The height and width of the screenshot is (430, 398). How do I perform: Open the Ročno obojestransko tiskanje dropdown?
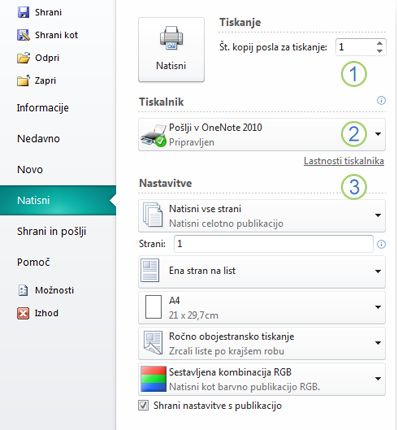tap(378, 343)
